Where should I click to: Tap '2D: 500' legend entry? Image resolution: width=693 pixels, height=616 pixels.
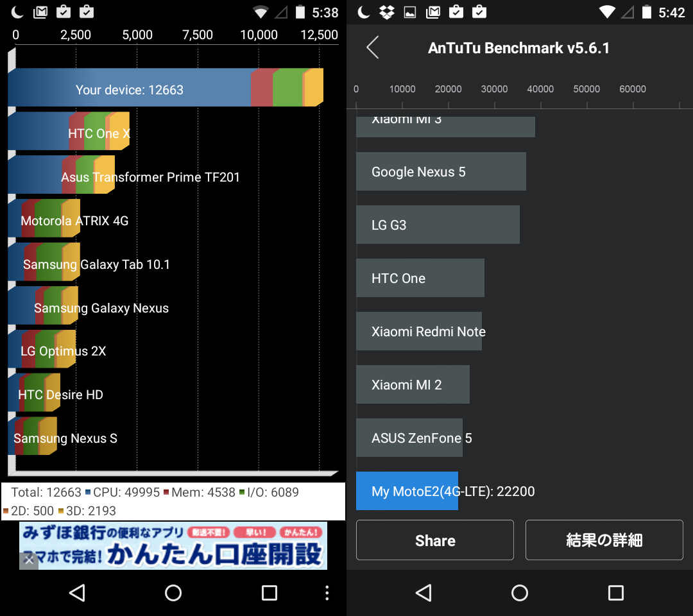[x=29, y=511]
